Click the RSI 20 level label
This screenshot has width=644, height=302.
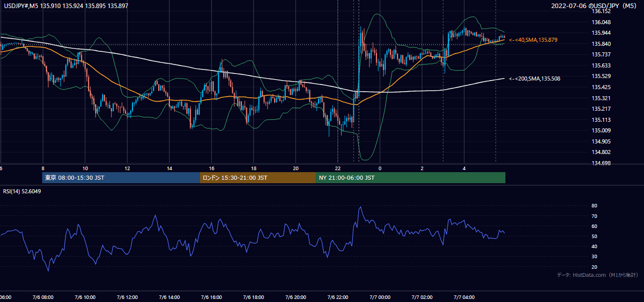[x=594, y=267]
